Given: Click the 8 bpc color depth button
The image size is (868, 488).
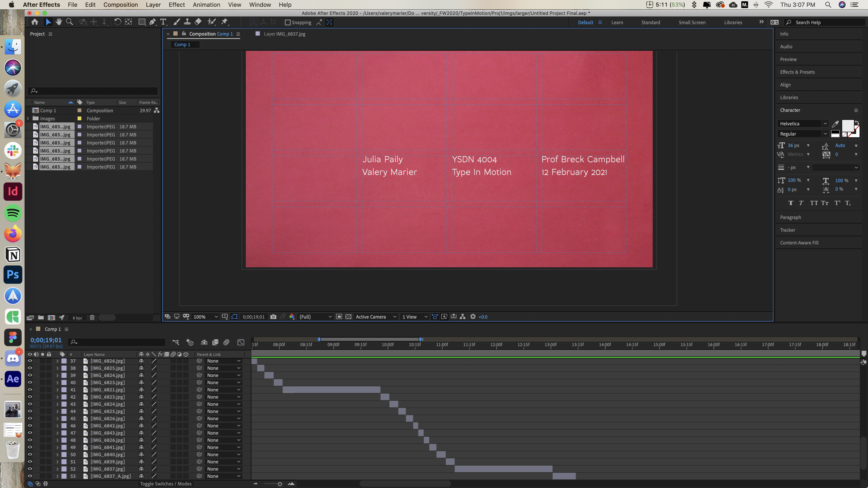Looking at the screenshot, I should pyautogui.click(x=77, y=317).
